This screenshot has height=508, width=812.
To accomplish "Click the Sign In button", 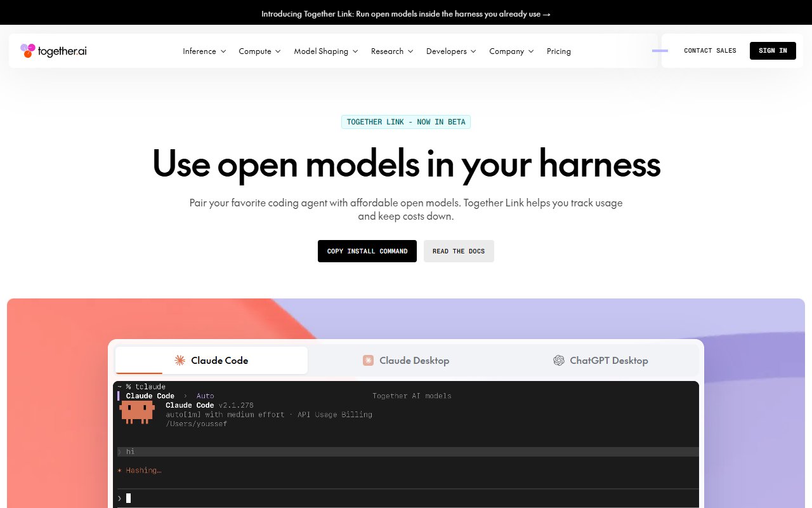I will pos(773,51).
